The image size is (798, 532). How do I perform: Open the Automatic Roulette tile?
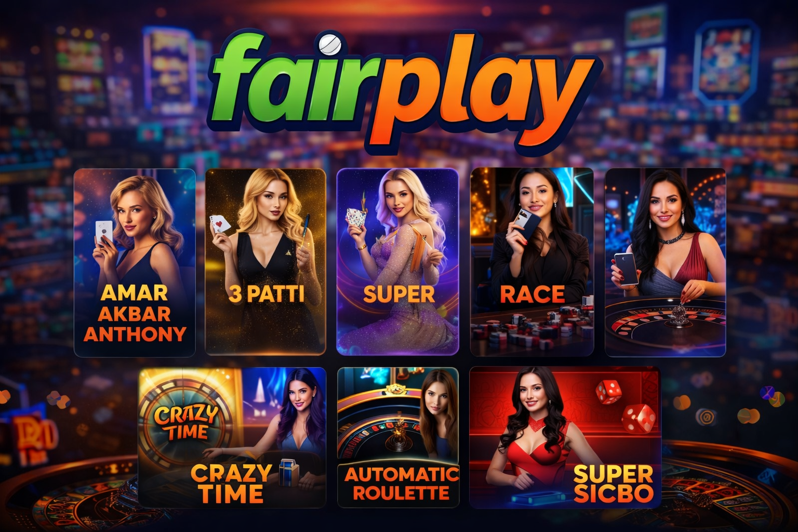[x=398, y=437]
